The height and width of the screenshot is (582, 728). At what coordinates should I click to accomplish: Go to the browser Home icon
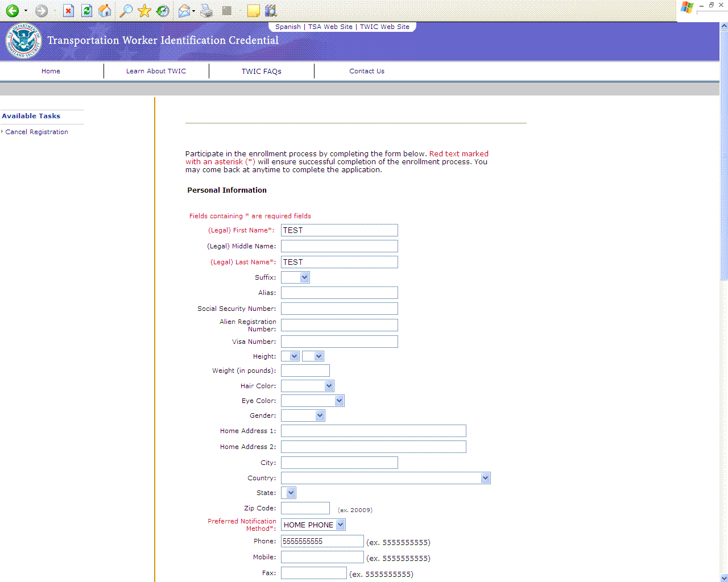click(x=105, y=11)
